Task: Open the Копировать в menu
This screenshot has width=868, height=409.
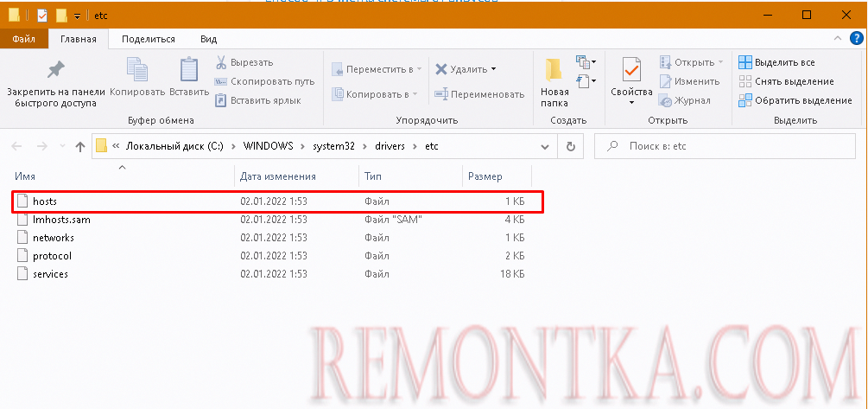Action: [374, 94]
